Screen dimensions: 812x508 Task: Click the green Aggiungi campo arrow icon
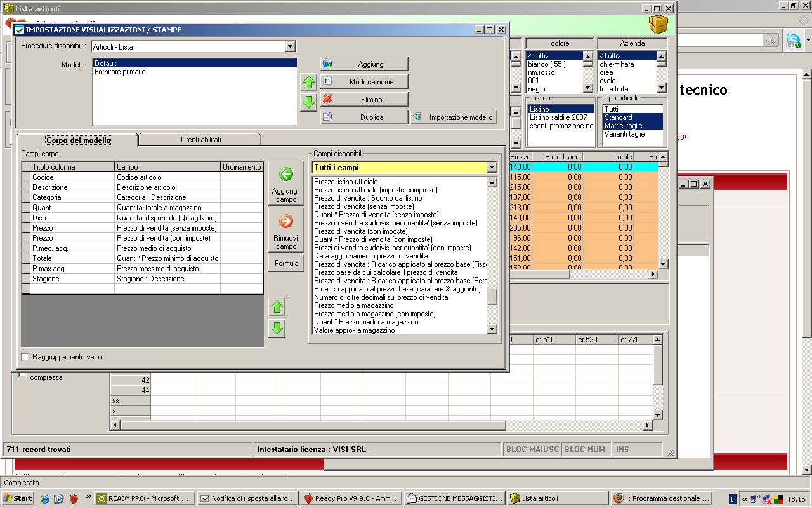pyautogui.click(x=286, y=174)
